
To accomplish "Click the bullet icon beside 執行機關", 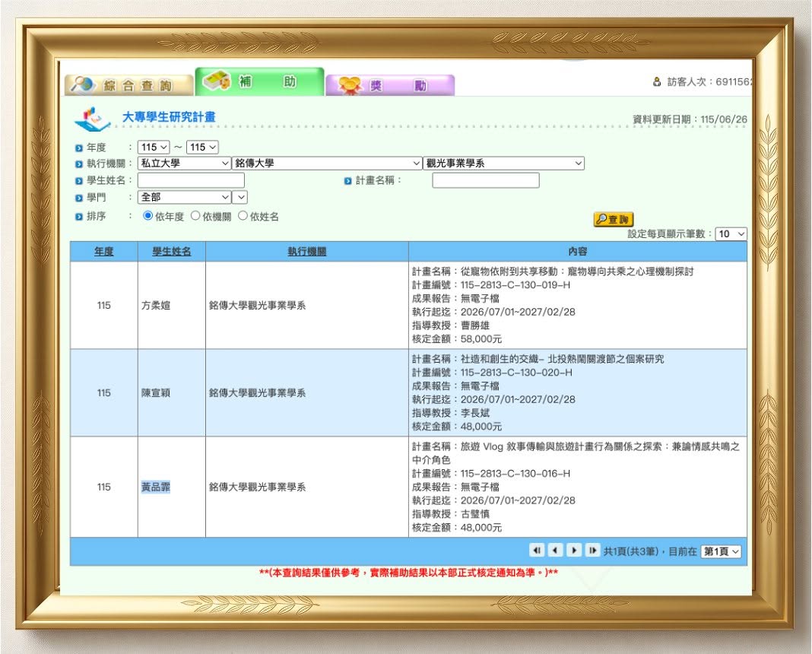I will click(x=79, y=164).
